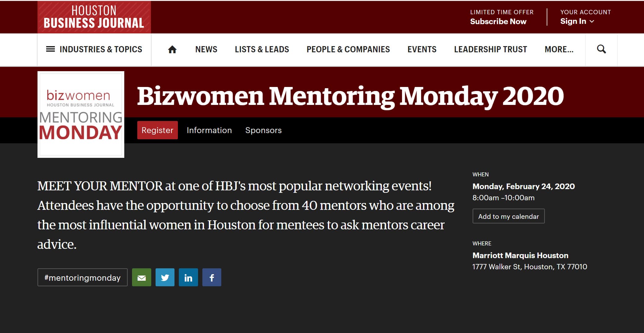This screenshot has height=333, width=644.
Task: Share event on LinkedIn
Action: coord(188,277)
